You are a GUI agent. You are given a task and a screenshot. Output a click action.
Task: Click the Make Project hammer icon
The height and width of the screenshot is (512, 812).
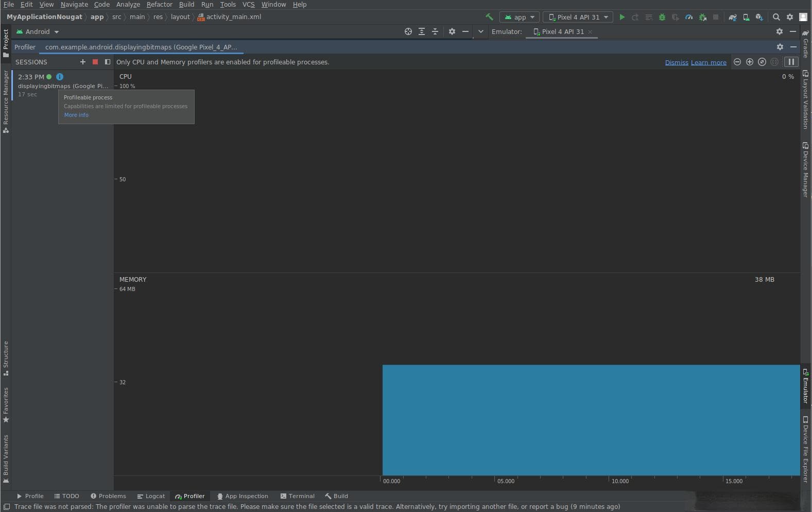489,17
